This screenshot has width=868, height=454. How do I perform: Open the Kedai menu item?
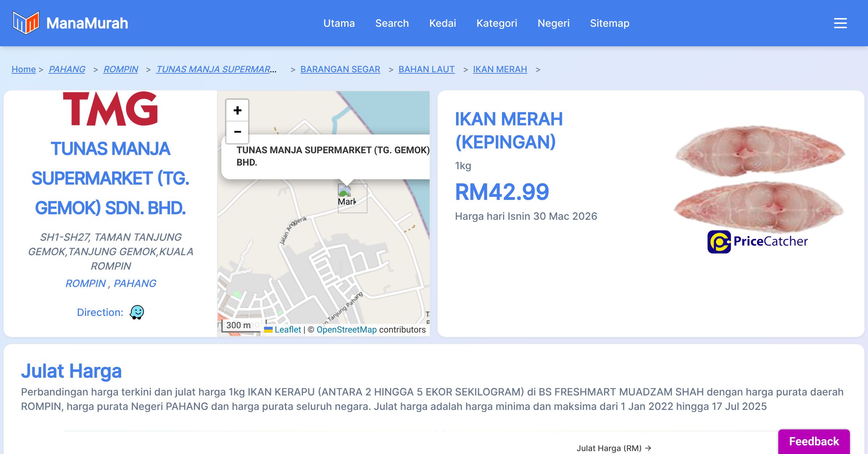442,23
